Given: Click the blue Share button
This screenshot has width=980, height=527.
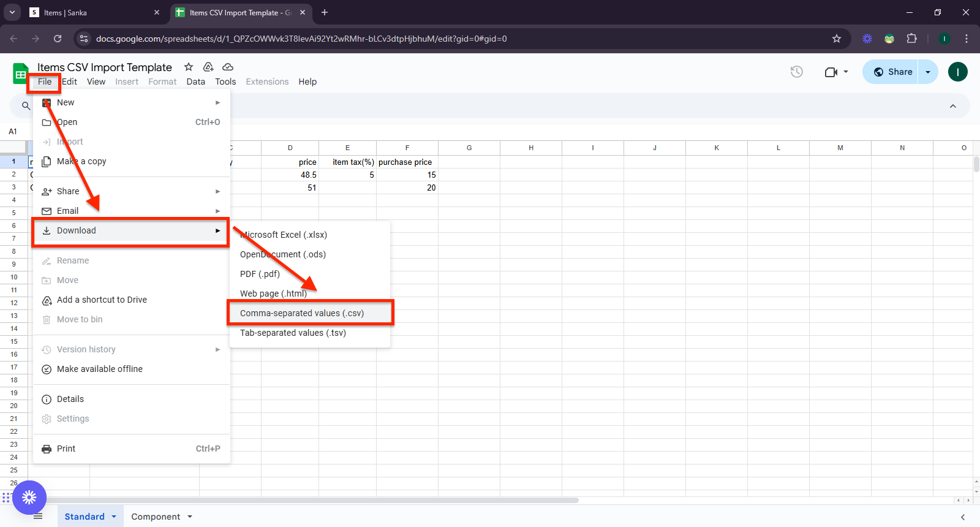Looking at the screenshot, I should [893, 72].
